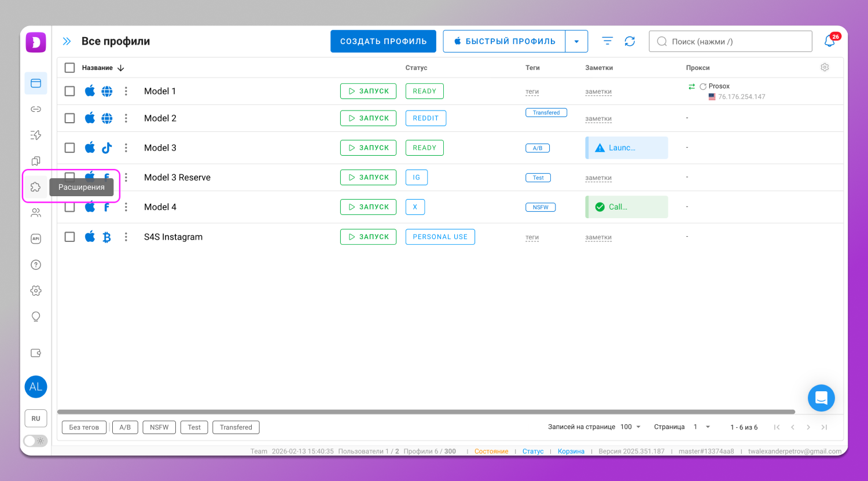This screenshot has width=868, height=481.
Task: Expand the quick profile dropdown arrow
Action: click(x=576, y=42)
